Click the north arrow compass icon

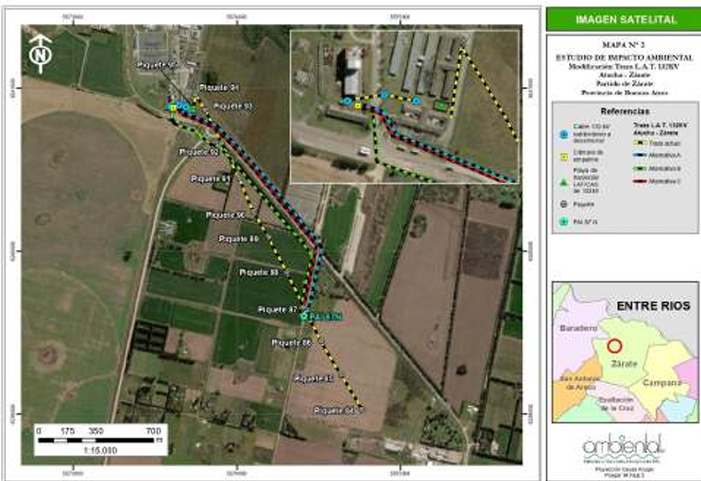pyautogui.click(x=40, y=54)
